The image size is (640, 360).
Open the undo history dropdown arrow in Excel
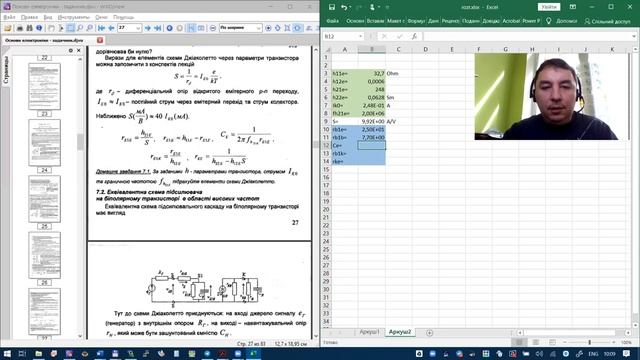[x=351, y=7]
